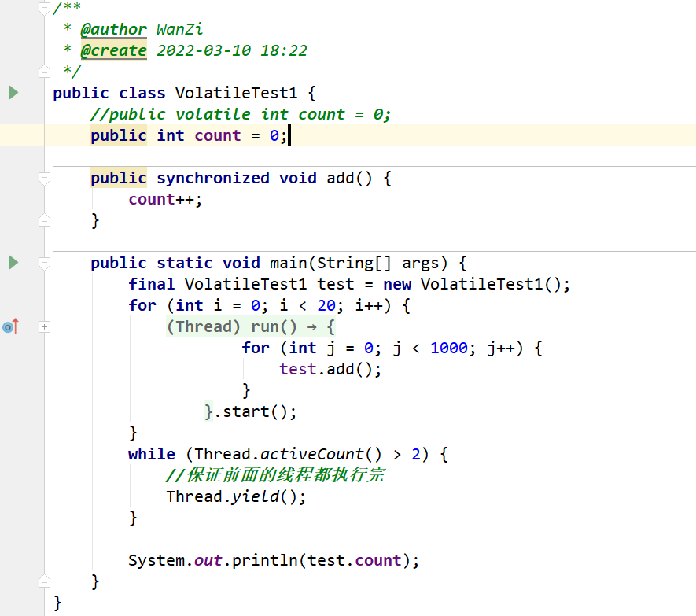Click the @author tag in the Javadoc
This screenshot has height=616, width=696.
click(x=112, y=29)
